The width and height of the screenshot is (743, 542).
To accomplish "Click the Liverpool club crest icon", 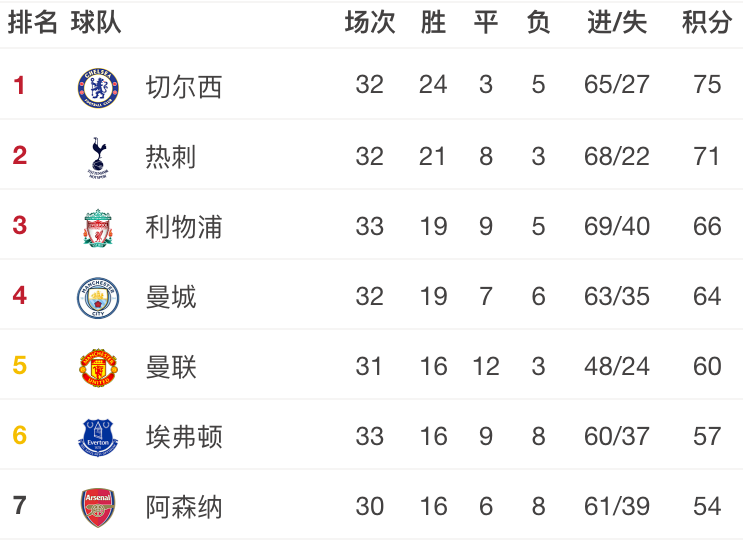I will click(98, 228).
